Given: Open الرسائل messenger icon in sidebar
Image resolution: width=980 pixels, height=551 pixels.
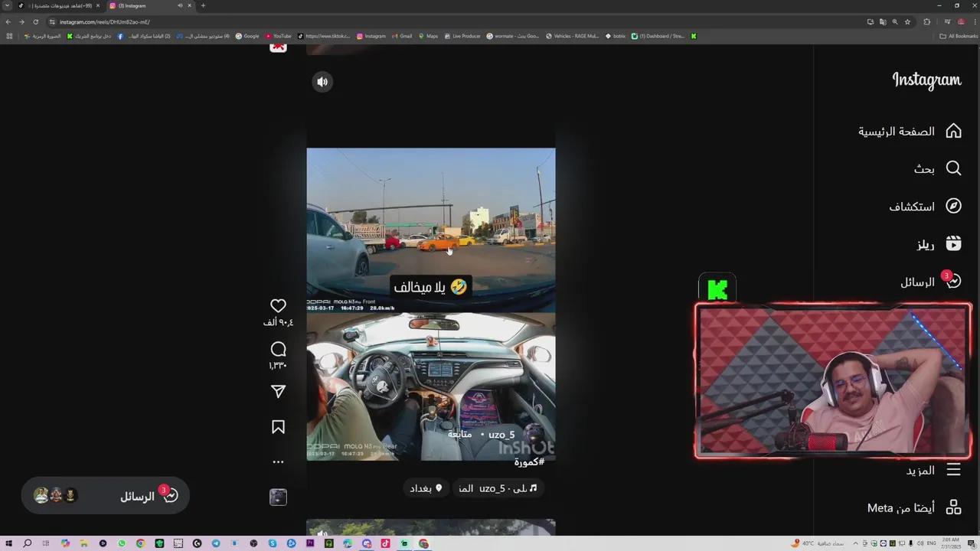Looking at the screenshot, I should [x=953, y=282].
